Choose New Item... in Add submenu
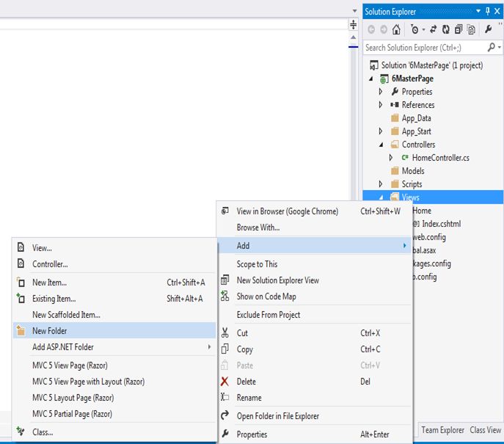 coord(114,283)
